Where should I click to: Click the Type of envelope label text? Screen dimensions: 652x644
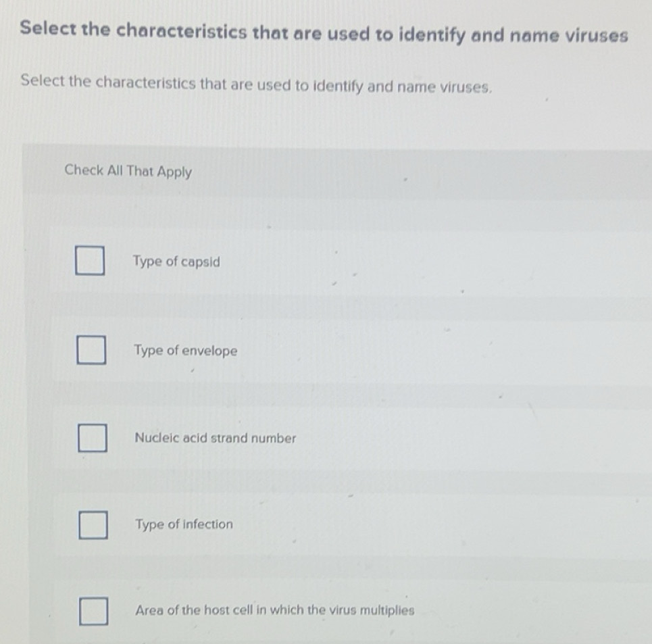[x=185, y=351]
